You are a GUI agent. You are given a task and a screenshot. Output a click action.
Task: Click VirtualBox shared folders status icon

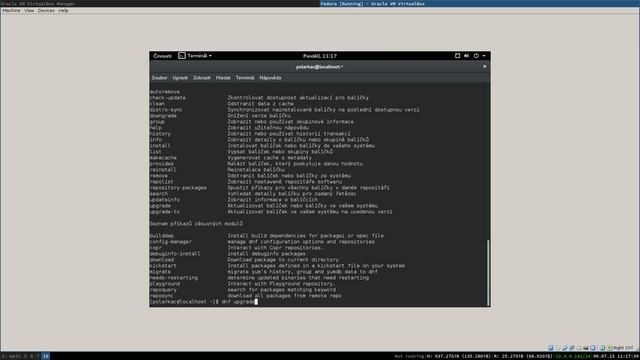point(579,348)
